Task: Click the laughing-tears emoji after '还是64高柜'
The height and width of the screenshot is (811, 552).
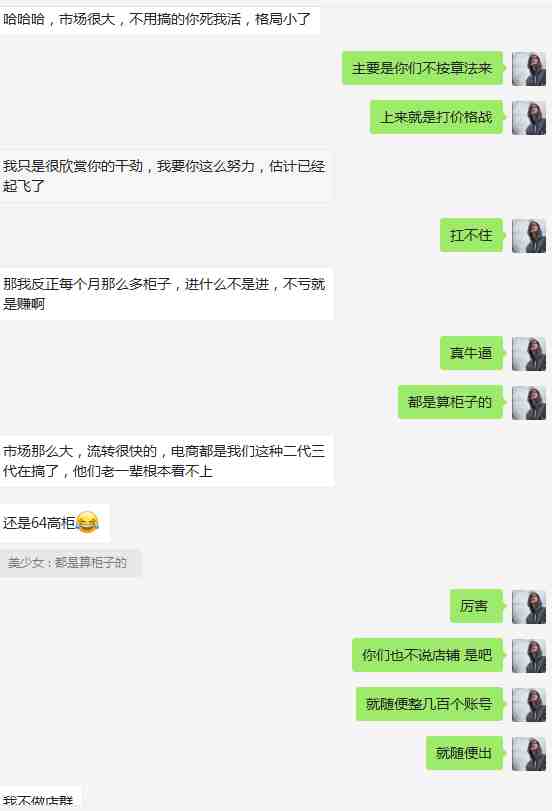Action: point(87,523)
